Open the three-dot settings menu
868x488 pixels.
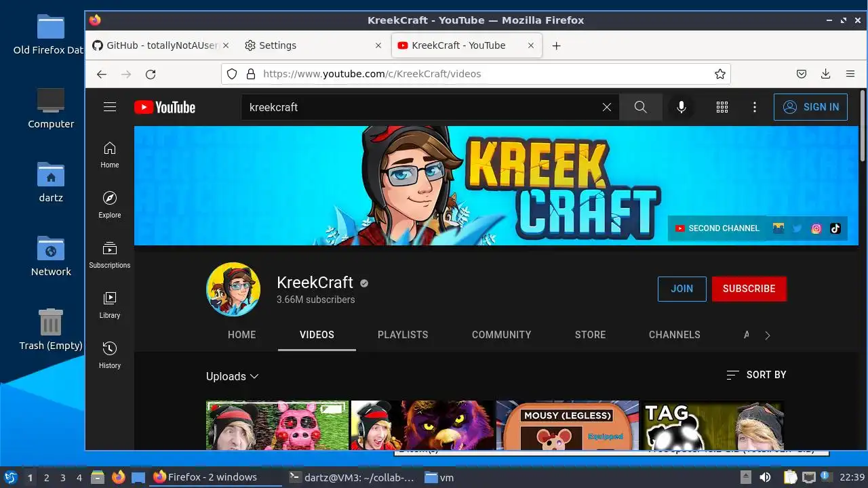point(755,107)
